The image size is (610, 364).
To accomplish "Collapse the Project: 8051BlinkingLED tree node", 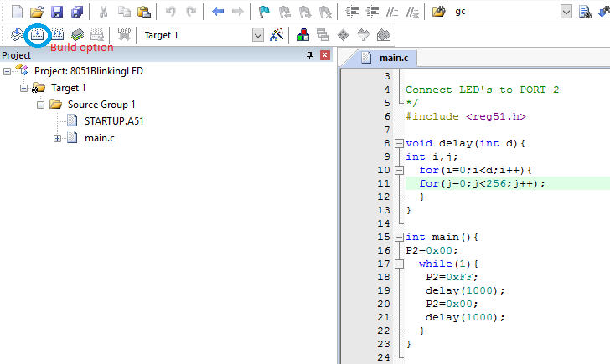I will [x=7, y=71].
